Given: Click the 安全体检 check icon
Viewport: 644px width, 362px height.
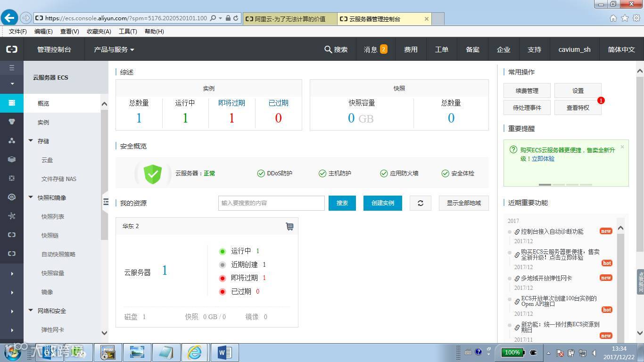Looking at the screenshot, I should (445, 173).
